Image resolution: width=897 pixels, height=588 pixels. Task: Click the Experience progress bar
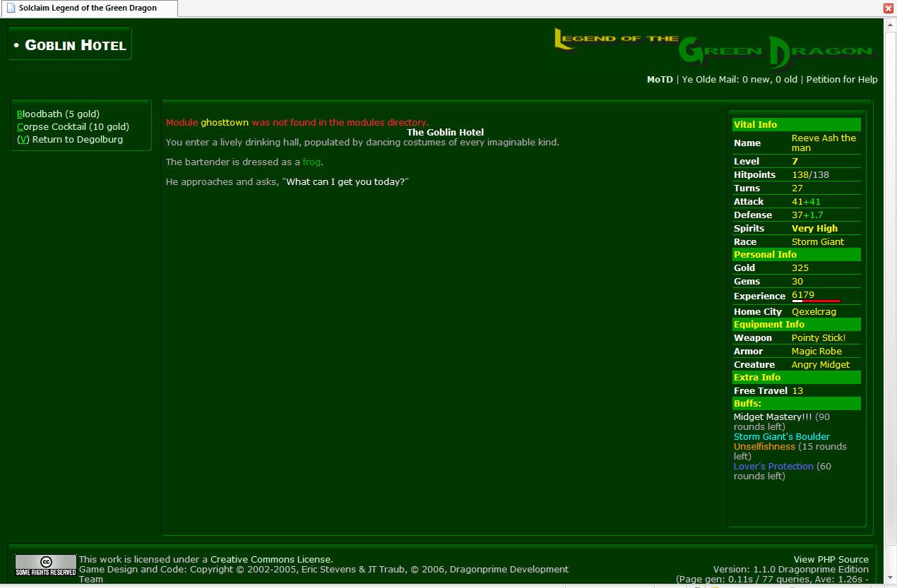[x=816, y=301]
